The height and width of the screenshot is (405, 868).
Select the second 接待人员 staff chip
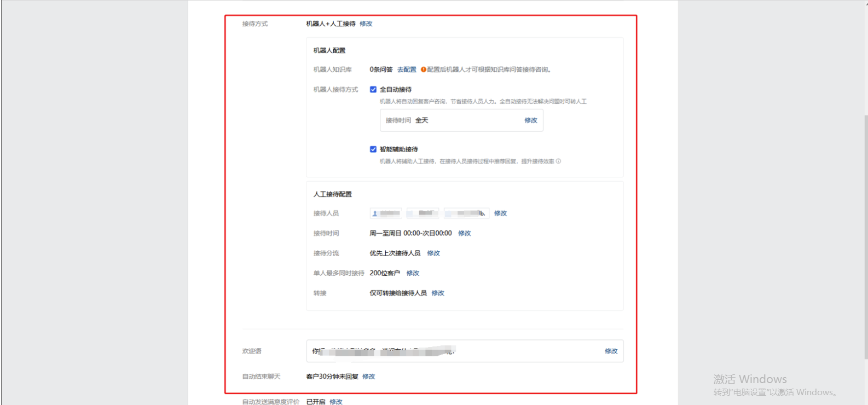click(x=423, y=213)
